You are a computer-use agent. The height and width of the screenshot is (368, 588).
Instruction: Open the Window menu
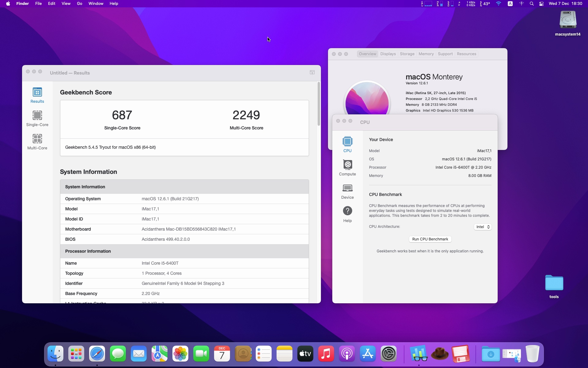pyautogui.click(x=96, y=4)
